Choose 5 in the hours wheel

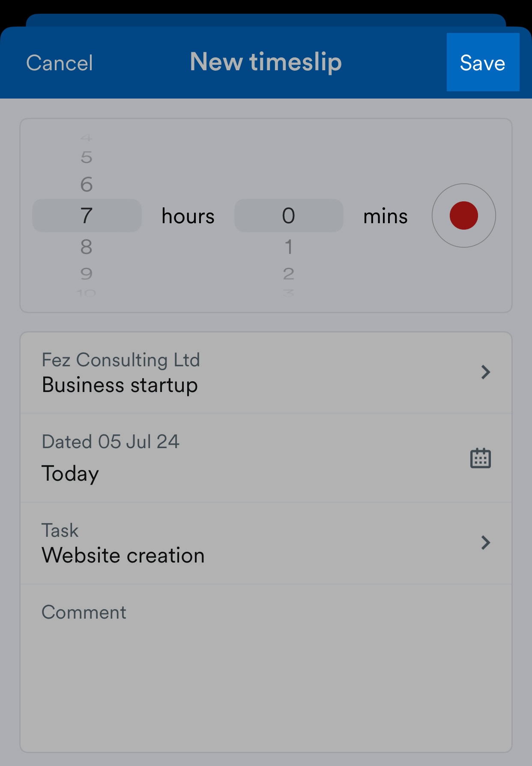tap(87, 157)
